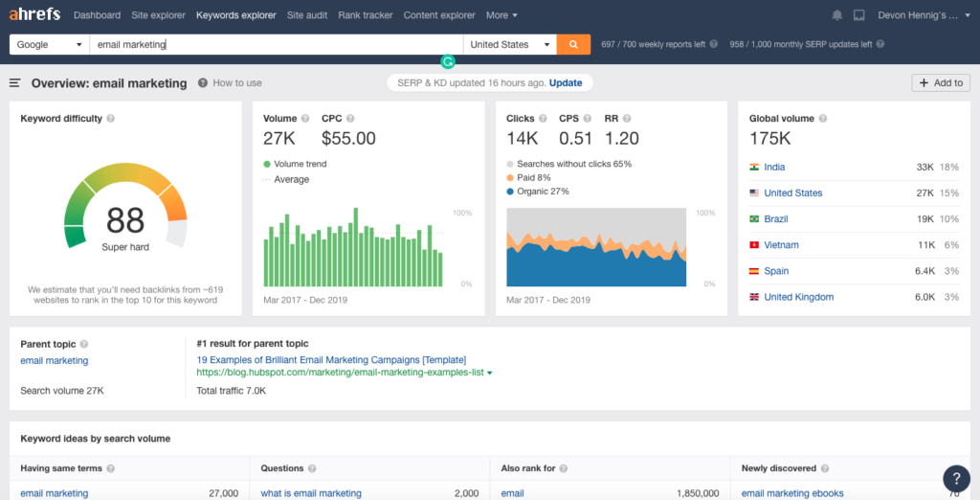Screen dimensions: 980x500
Task: Click the keyword input field with email marketing
Action: pos(276,44)
